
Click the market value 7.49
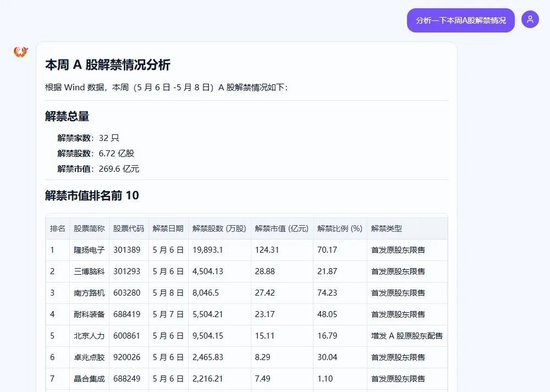click(x=262, y=378)
